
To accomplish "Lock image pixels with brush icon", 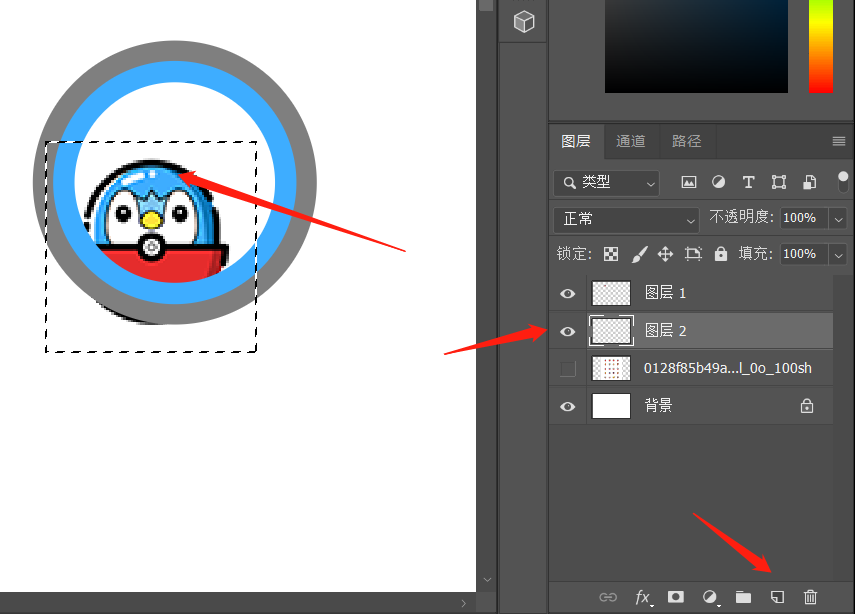I will [x=639, y=254].
